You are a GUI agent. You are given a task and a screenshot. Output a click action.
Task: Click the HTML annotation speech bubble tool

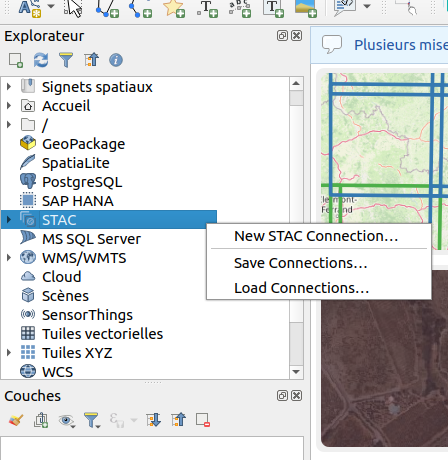tap(345, 7)
